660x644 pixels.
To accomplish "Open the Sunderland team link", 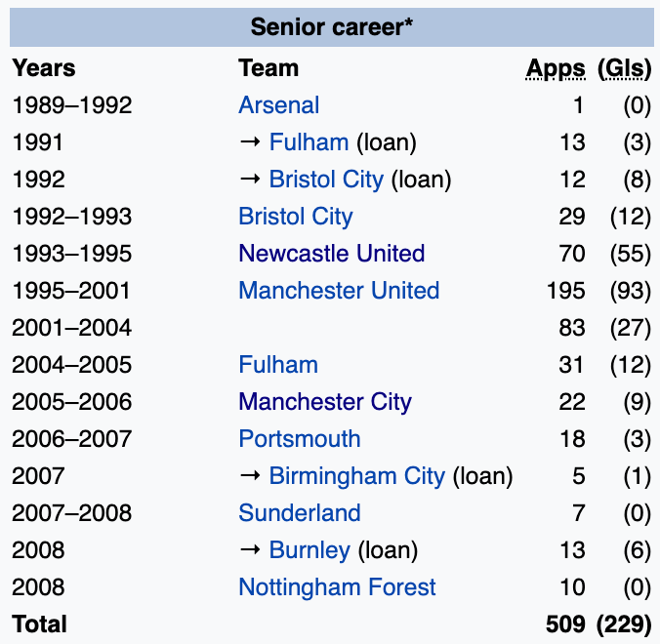I will pos(299,513).
